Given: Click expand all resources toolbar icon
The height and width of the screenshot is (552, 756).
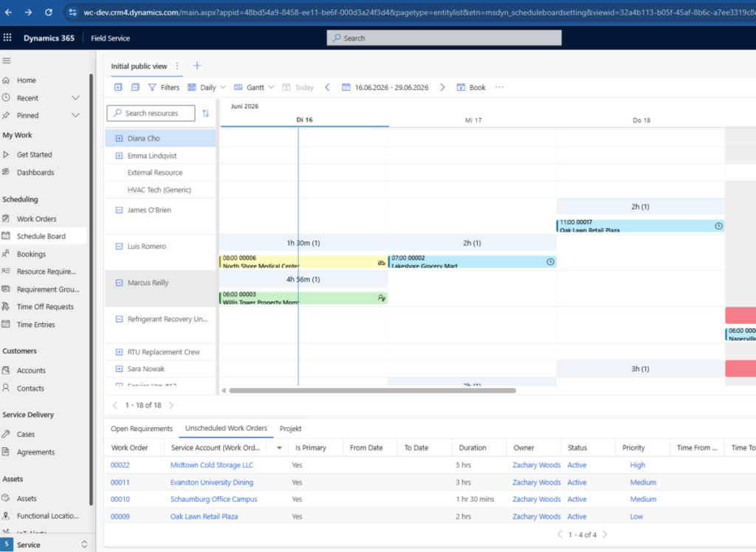Looking at the screenshot, I should (x=118, y=87).
